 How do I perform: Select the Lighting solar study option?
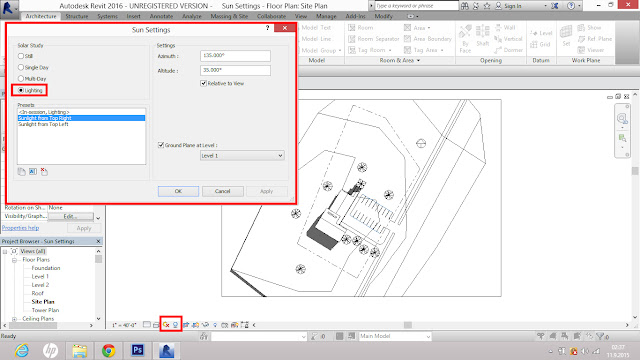click(21, 90)
